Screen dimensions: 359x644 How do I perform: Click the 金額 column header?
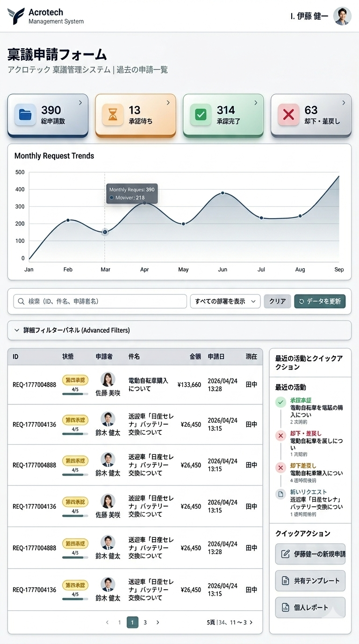coord(195,357)
